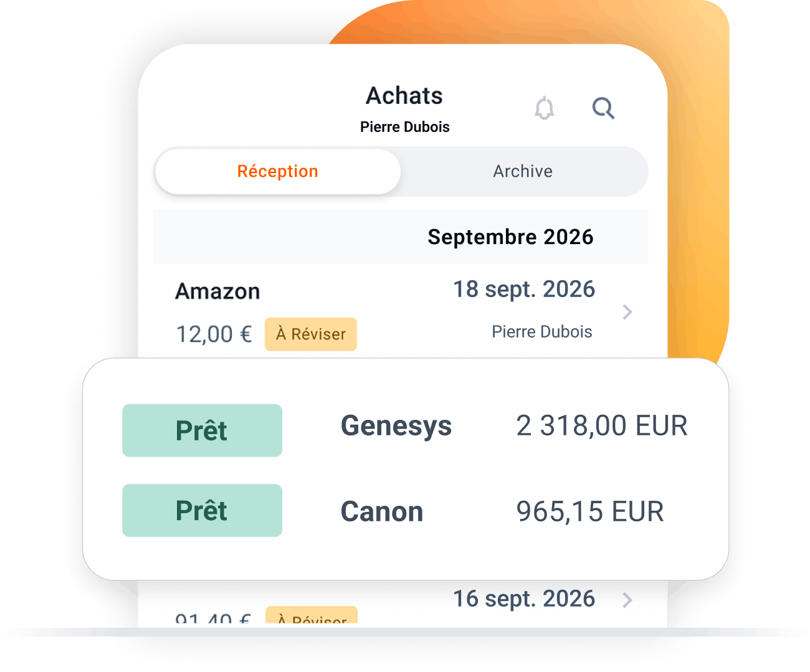Click the Achats page title

(x=404, y=96)
